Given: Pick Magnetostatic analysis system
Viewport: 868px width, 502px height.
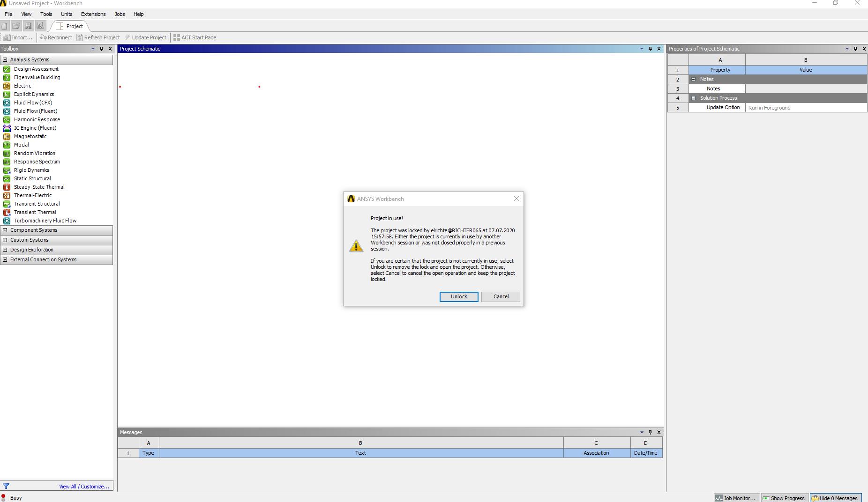Looking at the screenshot, I should point(30,136).
